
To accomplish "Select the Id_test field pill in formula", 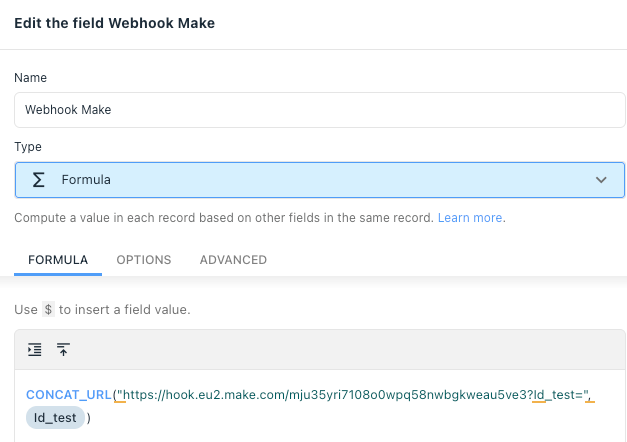I will (55, 418).
